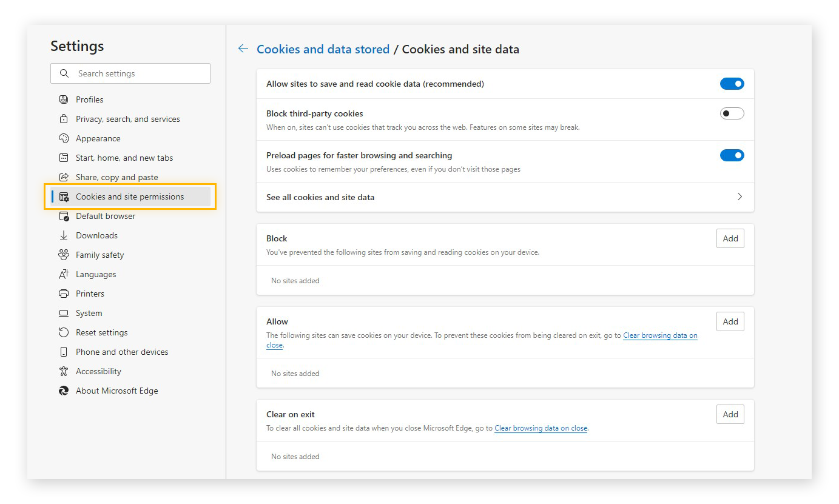Select the Appearance paintbrush icon
Viewport: 839px width, 504px height.
[63, 138]
